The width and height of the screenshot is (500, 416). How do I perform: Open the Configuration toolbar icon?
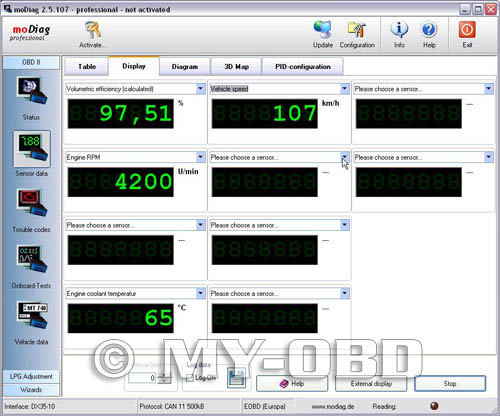coord(357,30)
